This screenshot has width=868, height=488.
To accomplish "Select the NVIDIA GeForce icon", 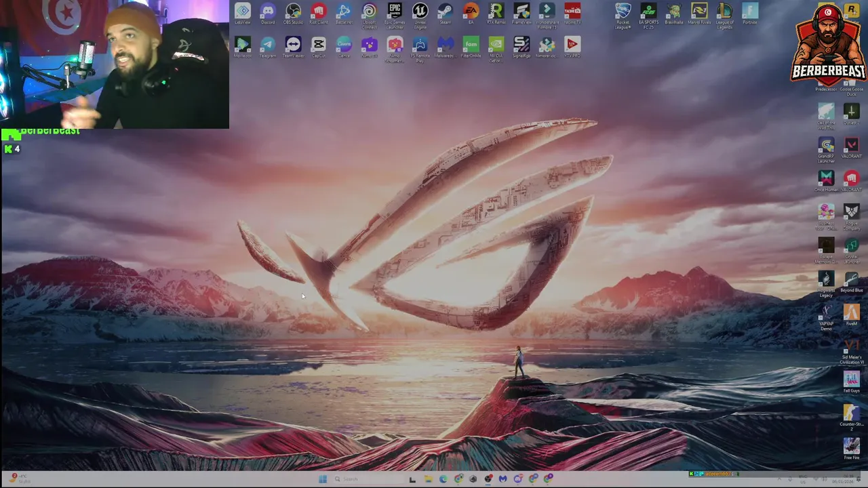I will coord(496,48).
